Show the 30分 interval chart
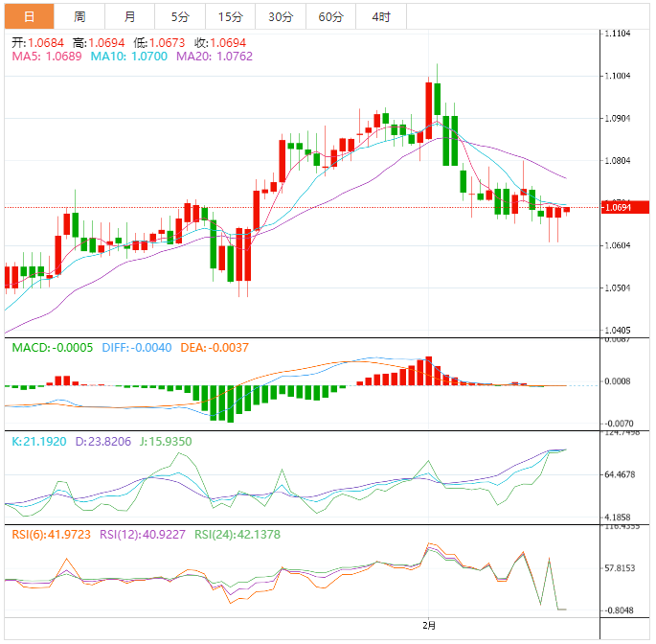 [281, 16]
